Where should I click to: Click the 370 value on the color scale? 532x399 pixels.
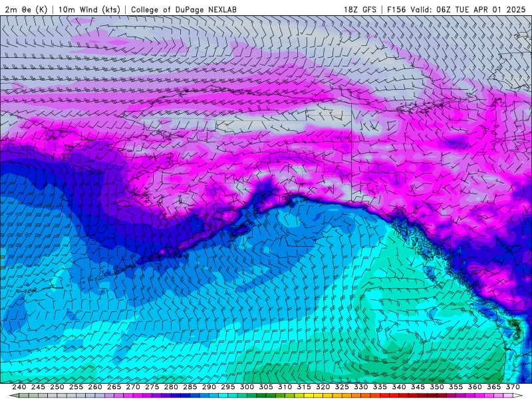click(x=513, y=387)
